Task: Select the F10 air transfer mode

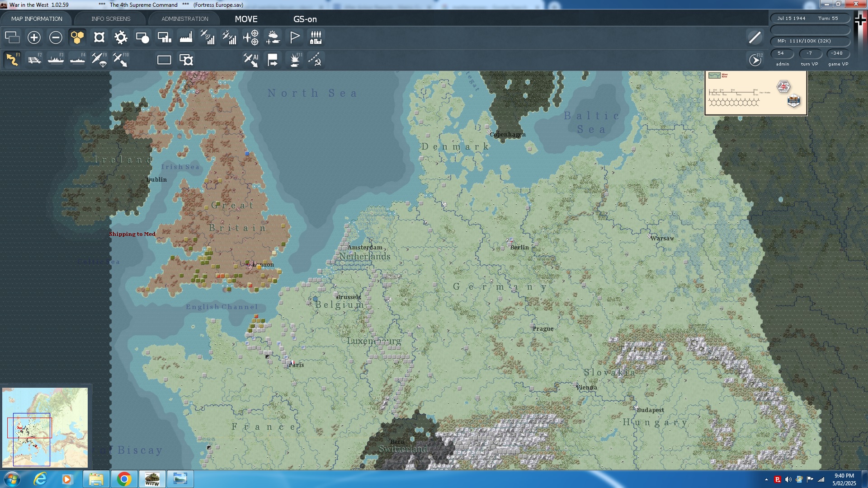Action: coord(121,59)
